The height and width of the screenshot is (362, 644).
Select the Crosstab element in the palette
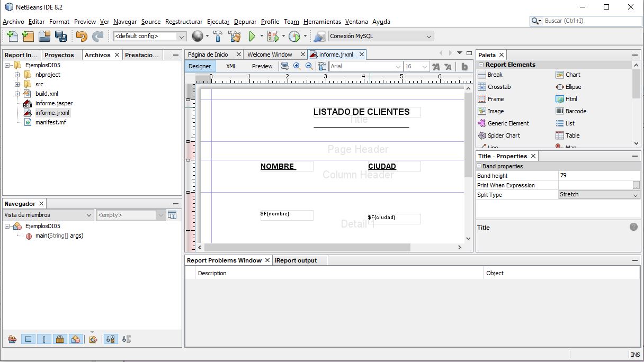point(494,87)
